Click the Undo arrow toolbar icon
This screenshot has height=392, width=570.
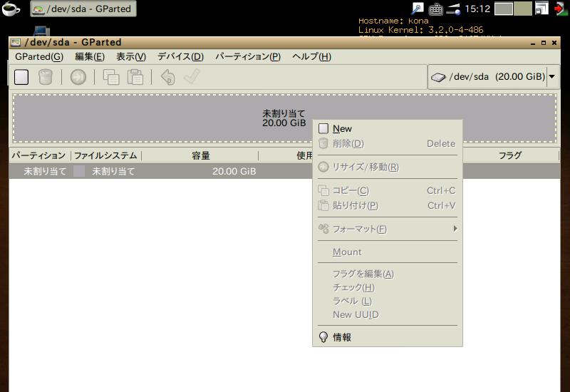coord(168,77)
